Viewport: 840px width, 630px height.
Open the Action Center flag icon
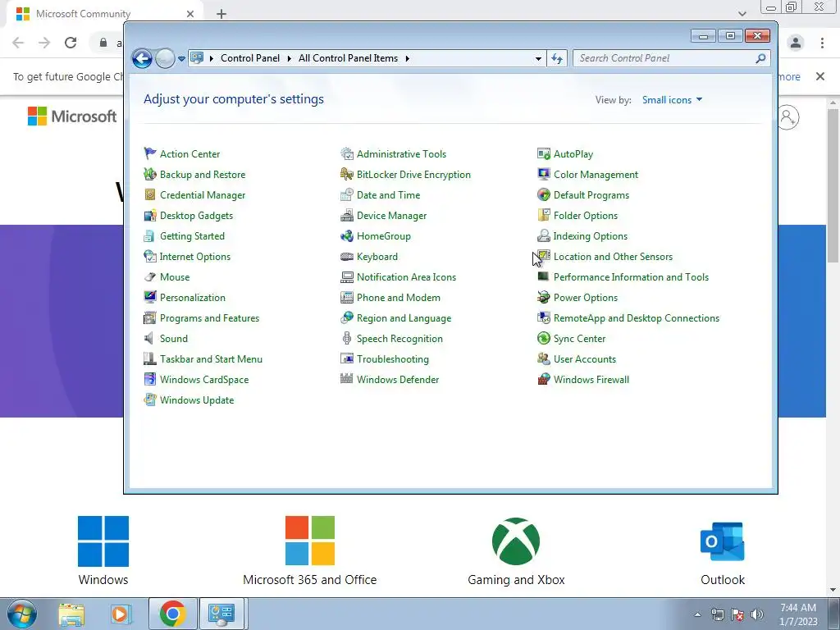click(150, 153)
